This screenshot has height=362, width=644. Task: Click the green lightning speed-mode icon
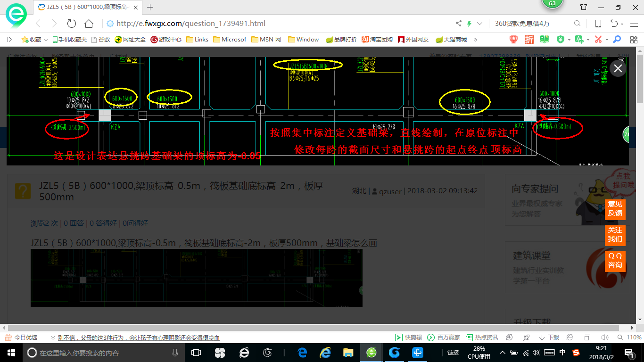pos(469,24)
